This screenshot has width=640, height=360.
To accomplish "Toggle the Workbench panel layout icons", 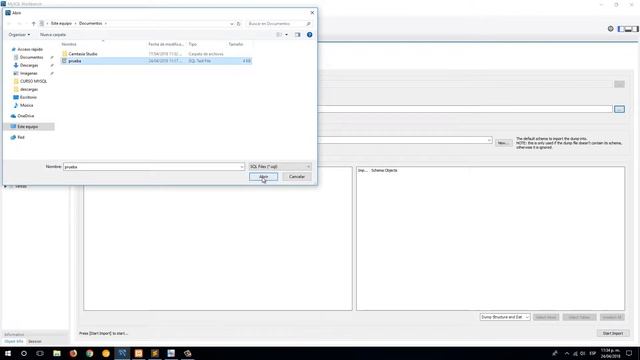I will tap(628, 29).
